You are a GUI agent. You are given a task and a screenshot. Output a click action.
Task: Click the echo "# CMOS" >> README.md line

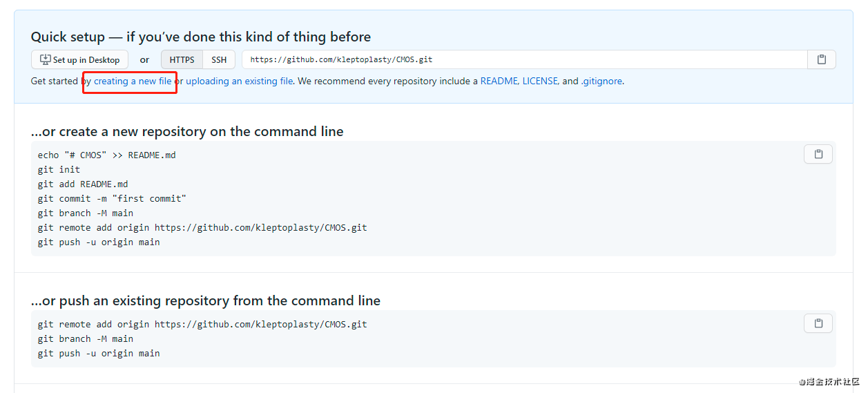pyautogui.click(x=107, y=155)
